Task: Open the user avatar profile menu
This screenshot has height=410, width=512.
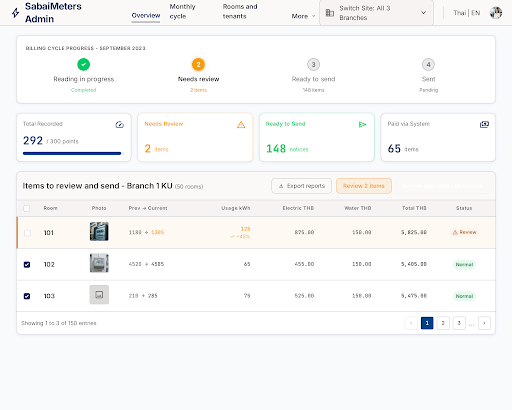Action: pyautogui.click(x=496, y=13)
